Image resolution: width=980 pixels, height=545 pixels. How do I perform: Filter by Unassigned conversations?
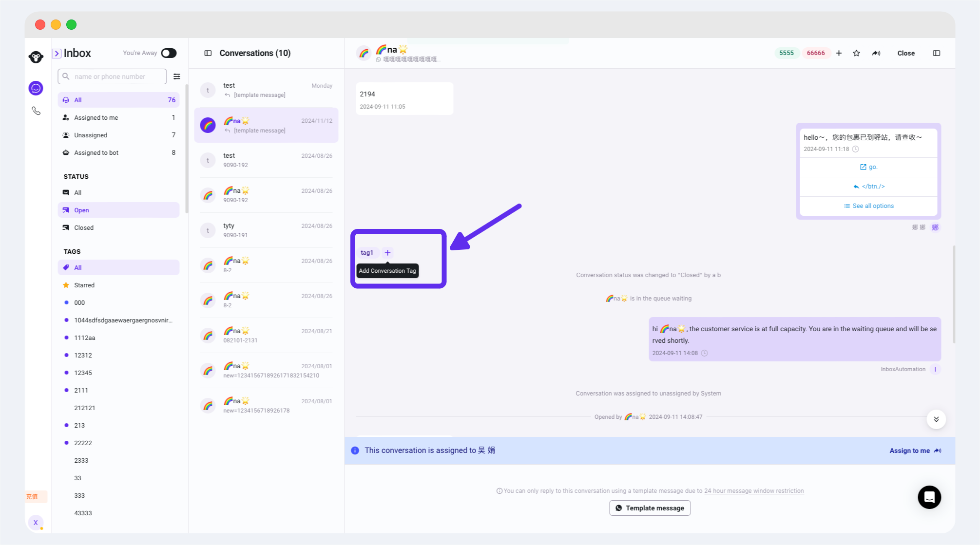tap(91, 135)
